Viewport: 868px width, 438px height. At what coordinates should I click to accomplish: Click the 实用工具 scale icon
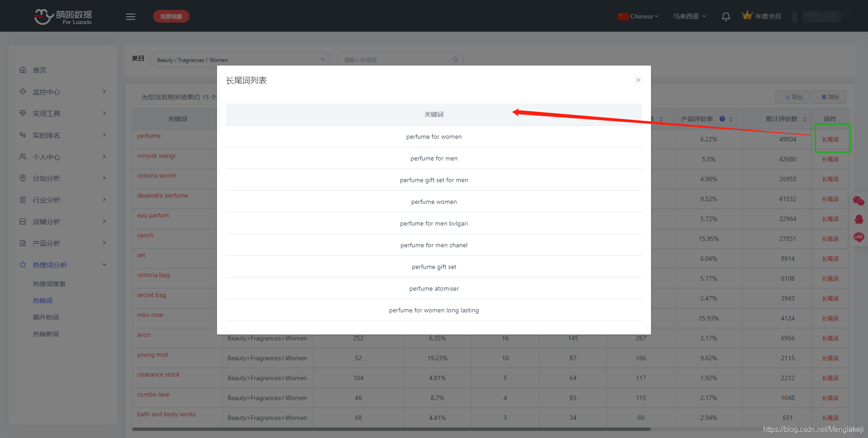[x=23, y=113]
